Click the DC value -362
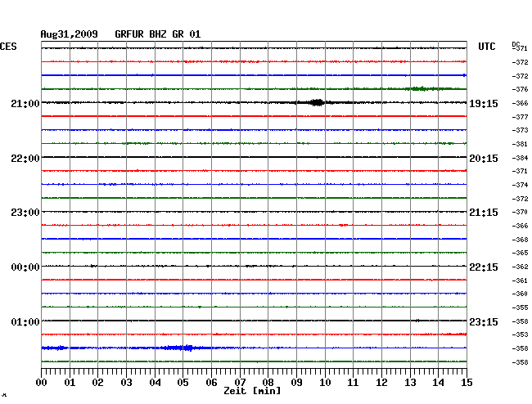Image resolution: width=532 pixels, height=404 pixels. (x=520, y=267)
